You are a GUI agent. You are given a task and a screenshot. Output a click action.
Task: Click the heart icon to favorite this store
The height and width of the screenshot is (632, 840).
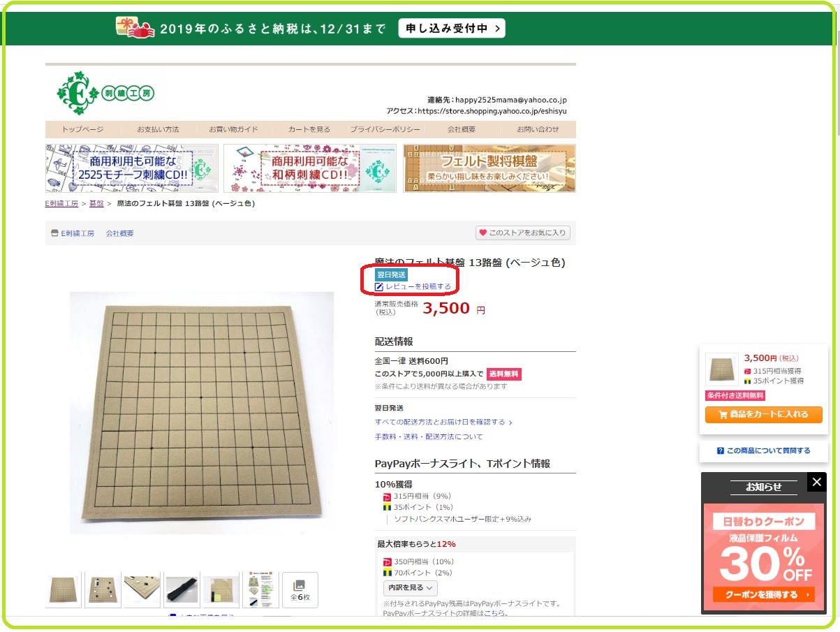click(x=482, y=233)
